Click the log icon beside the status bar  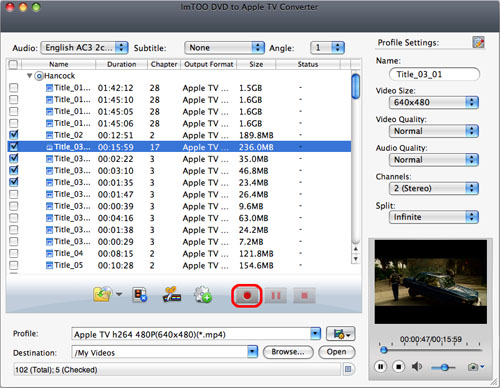(348, 369)
